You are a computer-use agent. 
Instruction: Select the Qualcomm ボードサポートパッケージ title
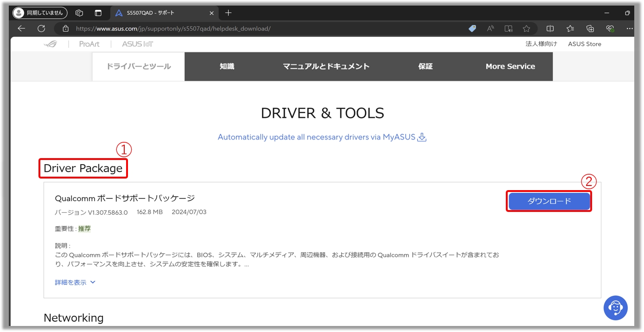coord(125,198)
